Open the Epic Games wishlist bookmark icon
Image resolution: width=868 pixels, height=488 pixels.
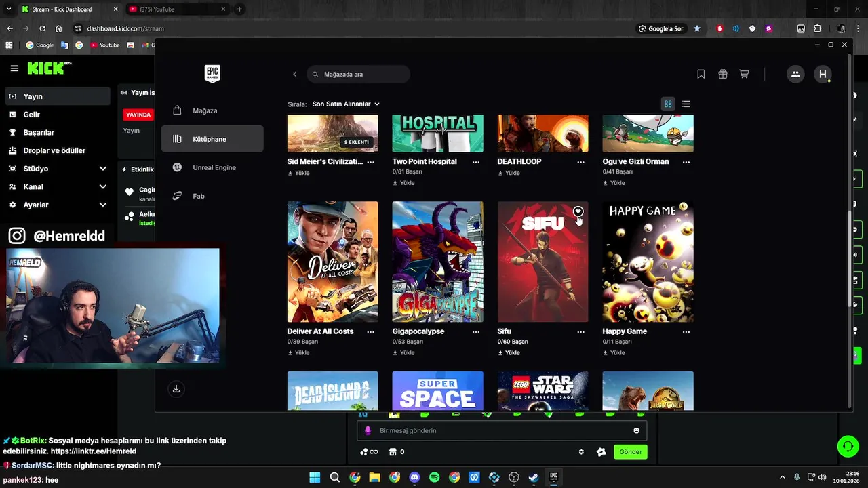click(701, 75)
